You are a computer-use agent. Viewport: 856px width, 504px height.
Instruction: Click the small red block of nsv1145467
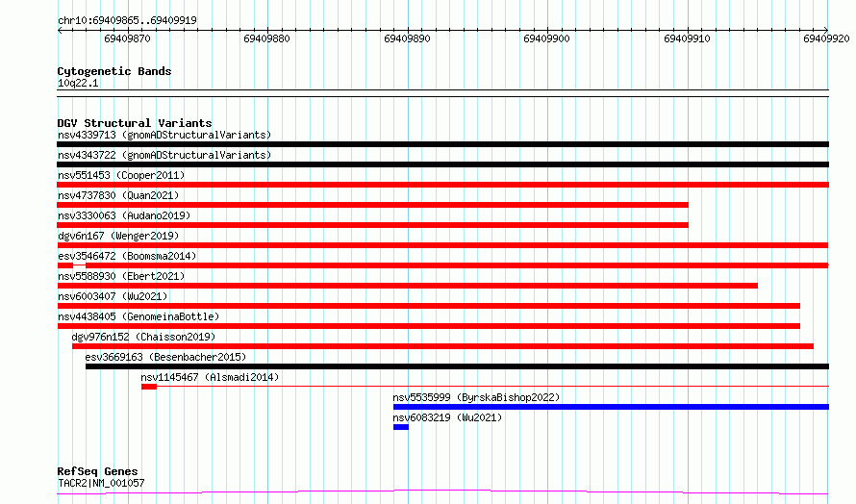coord(149,387)
